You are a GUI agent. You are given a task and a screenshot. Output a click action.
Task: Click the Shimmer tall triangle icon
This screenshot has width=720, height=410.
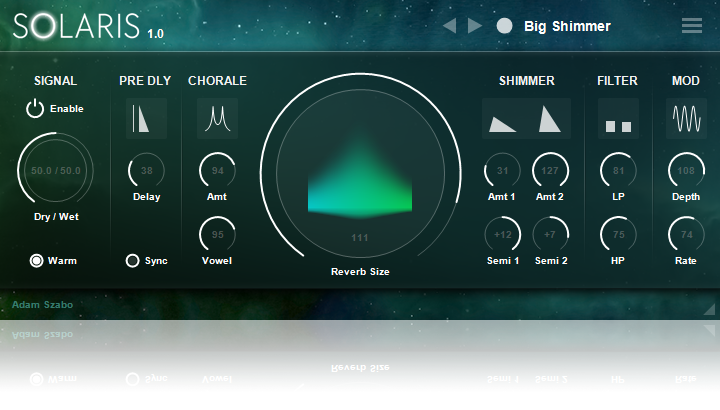549,119
